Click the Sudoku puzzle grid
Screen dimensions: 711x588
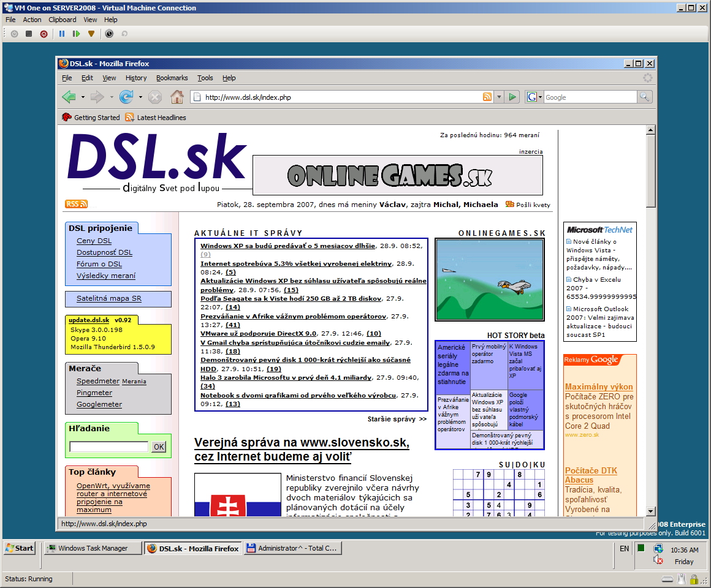(x=499, y=493)
